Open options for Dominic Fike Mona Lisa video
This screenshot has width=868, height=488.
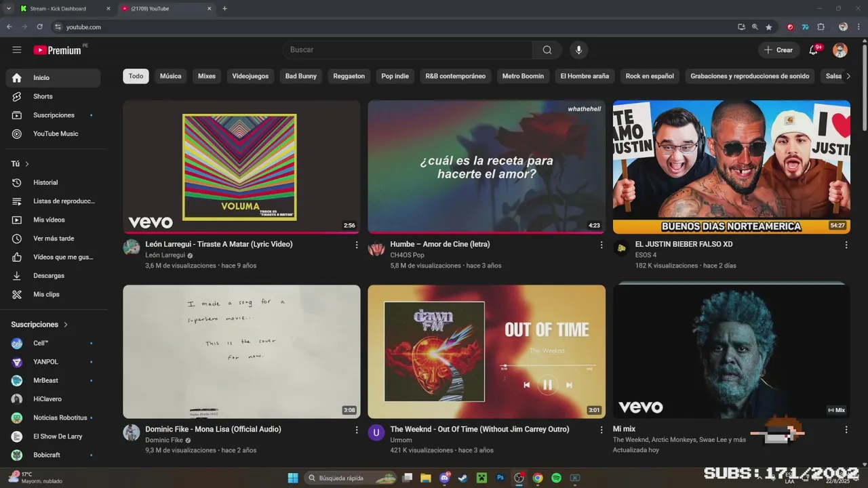point(357,430)
